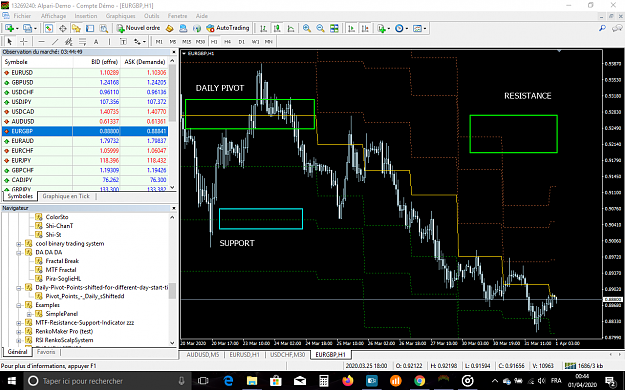Image resolution: width=625 pixels, height=390 pixels.
Task: Tile windows with the grid icon
Action: (334, 28)
